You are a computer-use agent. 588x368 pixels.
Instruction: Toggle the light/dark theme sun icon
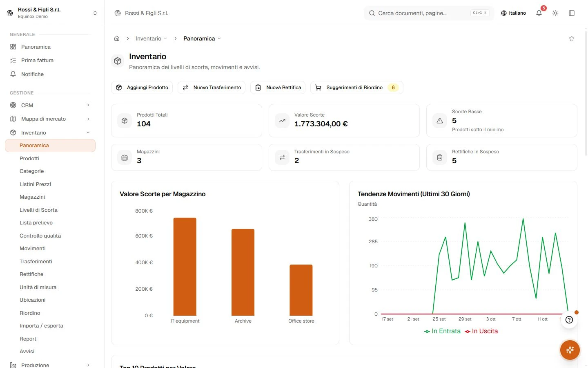(555, 13)
